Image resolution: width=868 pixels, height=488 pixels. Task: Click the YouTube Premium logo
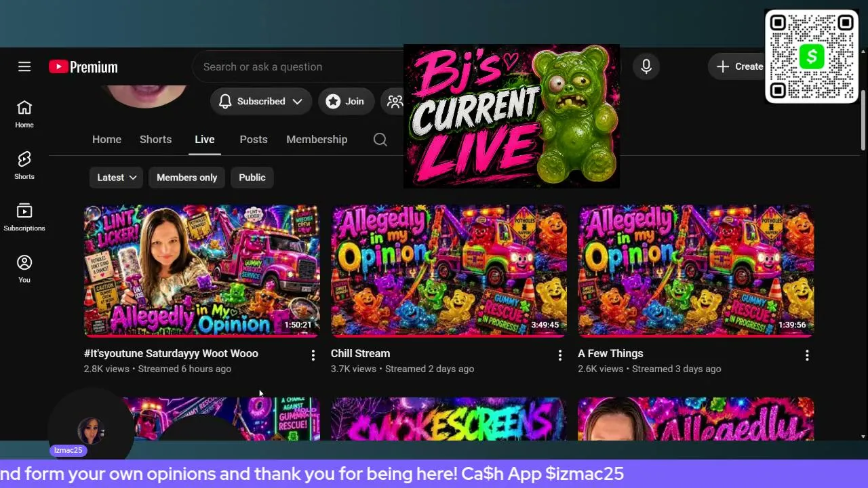(x=83, y=66)
